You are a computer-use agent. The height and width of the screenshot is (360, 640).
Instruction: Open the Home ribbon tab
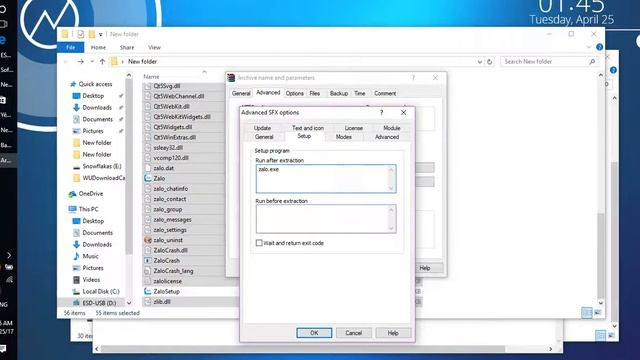pos(98,47)
